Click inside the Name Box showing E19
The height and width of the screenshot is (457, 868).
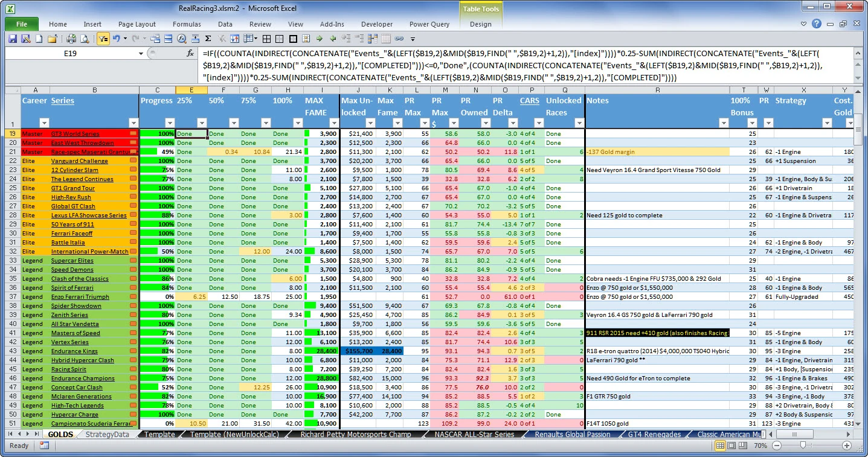click(x=69, y=53)
